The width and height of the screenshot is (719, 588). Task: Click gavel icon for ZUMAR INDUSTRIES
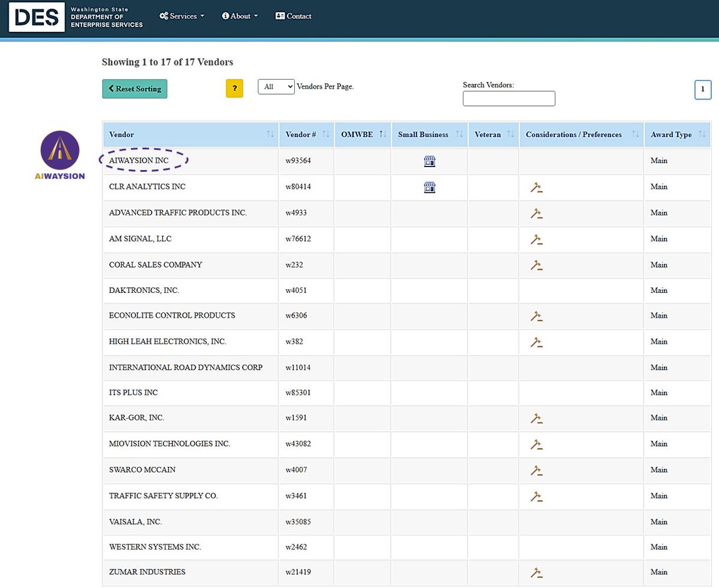click(x=536, y=573)
